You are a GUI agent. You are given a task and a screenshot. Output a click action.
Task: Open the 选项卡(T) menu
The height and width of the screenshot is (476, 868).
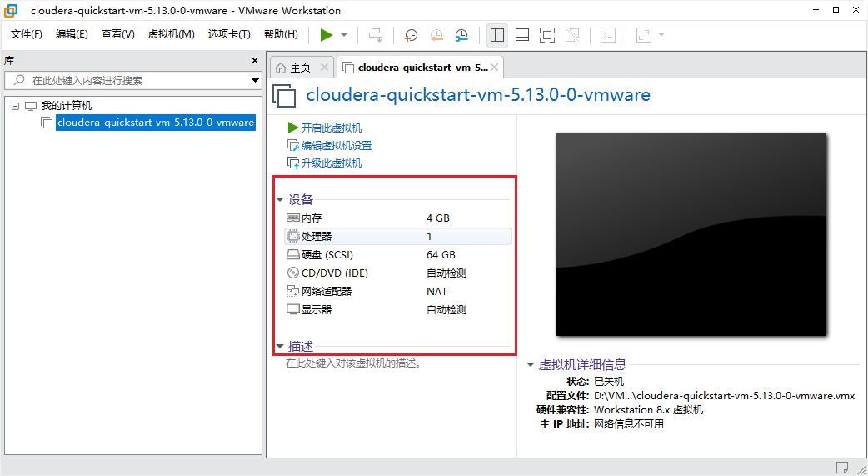[x=229, y=34]
